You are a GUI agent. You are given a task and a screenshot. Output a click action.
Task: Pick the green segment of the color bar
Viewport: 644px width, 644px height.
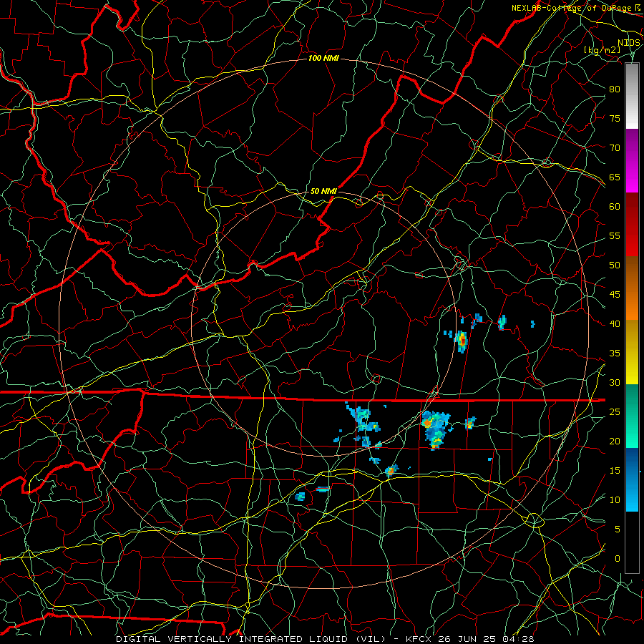click(632, 416)
